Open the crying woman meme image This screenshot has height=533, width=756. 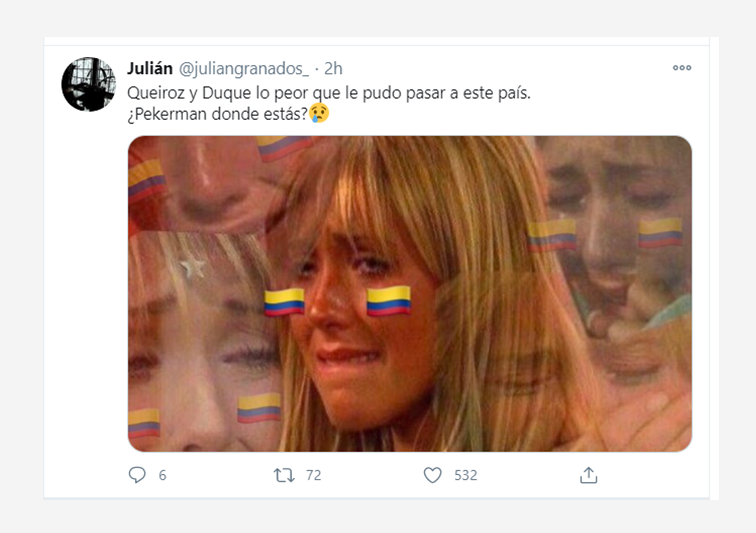(410, 294)
